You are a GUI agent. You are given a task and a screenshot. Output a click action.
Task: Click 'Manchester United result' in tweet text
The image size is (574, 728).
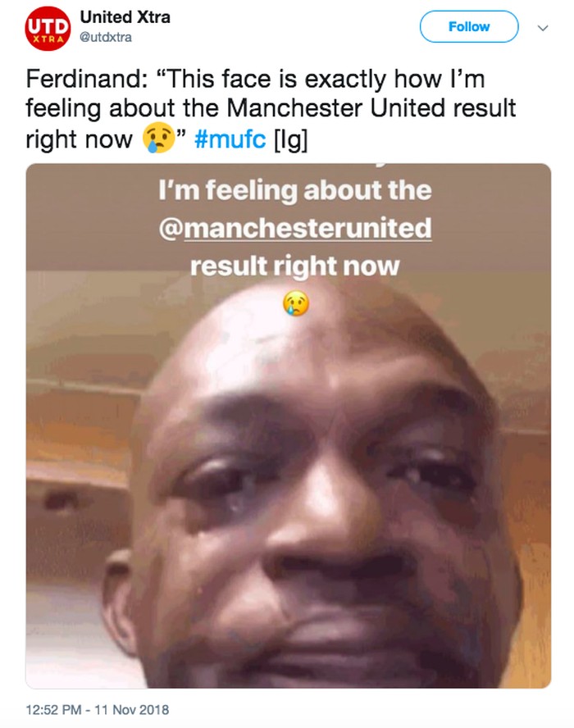(x=371, y=108)
